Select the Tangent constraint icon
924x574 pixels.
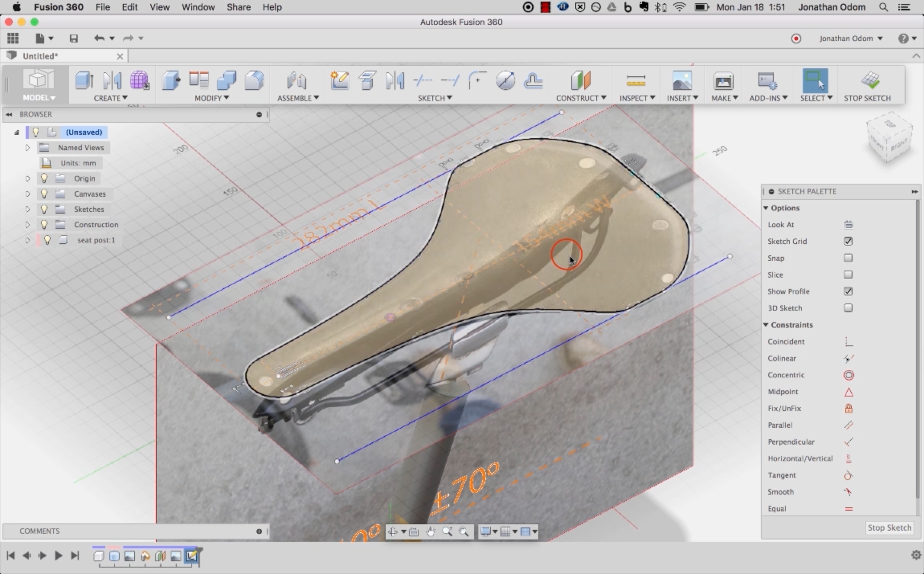click(848, 476)
